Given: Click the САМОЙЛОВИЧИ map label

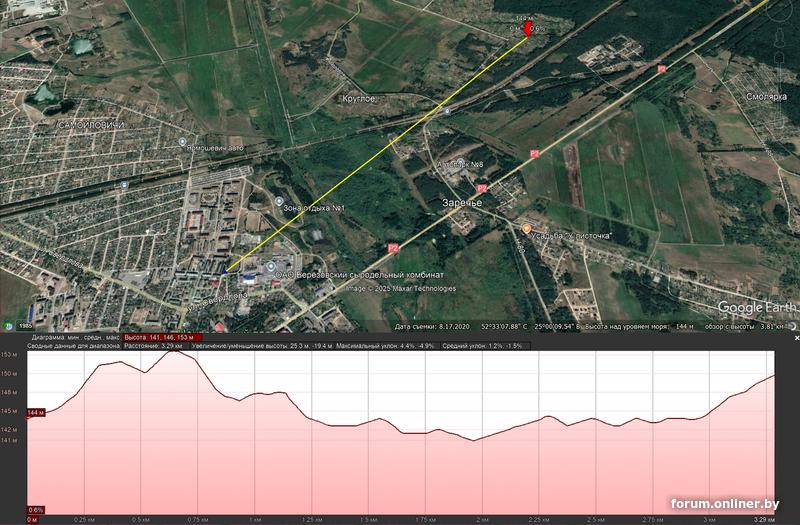Looking at the screenshot, I should (91, 125).
